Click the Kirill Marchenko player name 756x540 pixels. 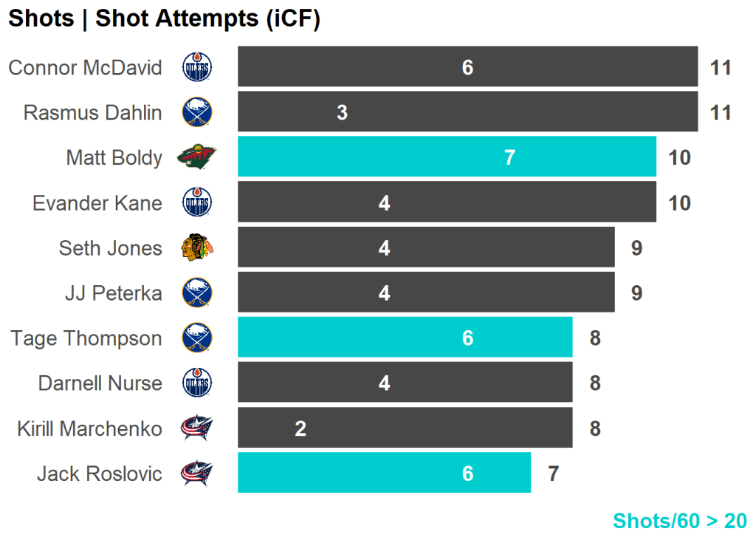(89, 428)
